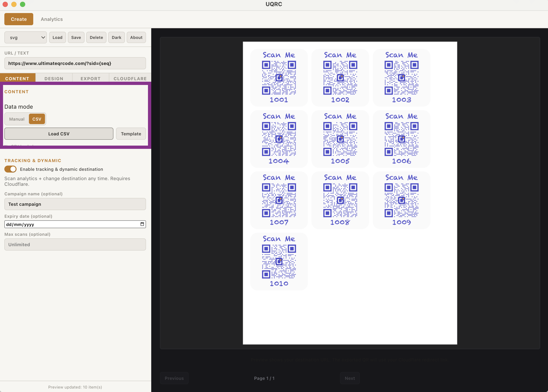Minimize the UQRC window

click(14, 4)
